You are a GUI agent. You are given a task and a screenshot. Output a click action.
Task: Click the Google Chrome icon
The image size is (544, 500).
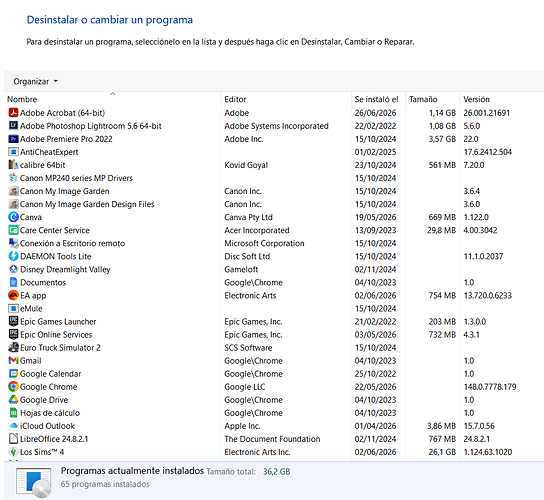point(13,387)
